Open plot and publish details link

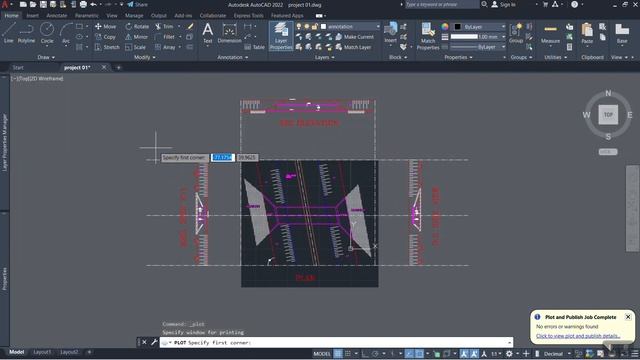pos(578,336)
